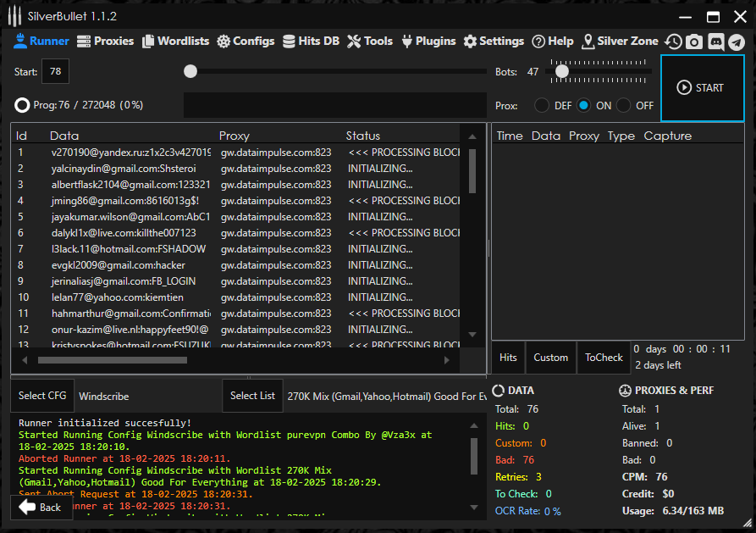
Task: Go to the Hits DB section
Action: (311, 41)
